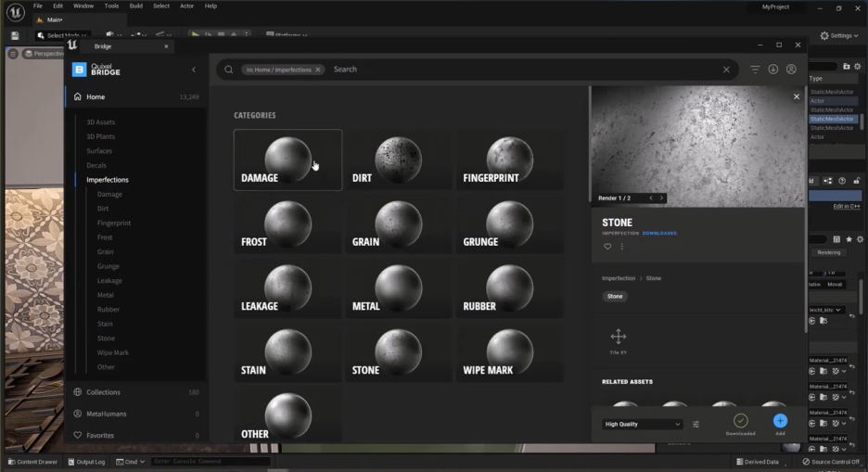868x472 pixels.
Task: Click the Stone tag chip
Action: point(615,297)
